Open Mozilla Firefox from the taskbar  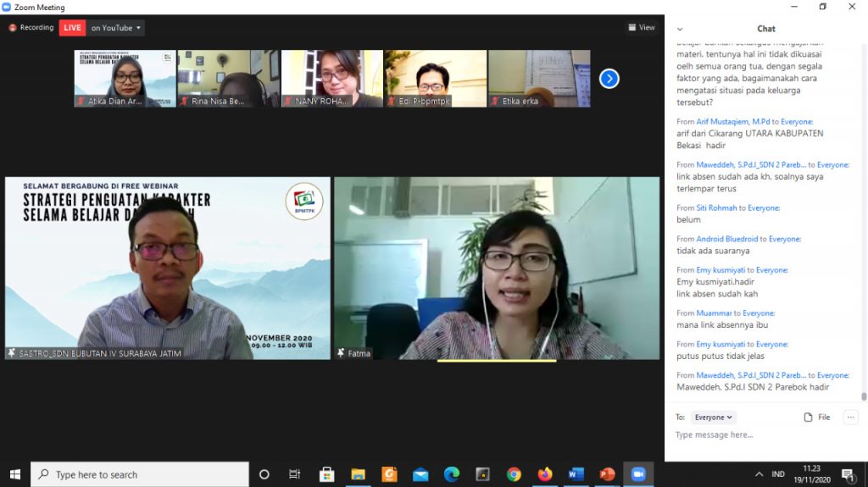click(x=544, y=474)
